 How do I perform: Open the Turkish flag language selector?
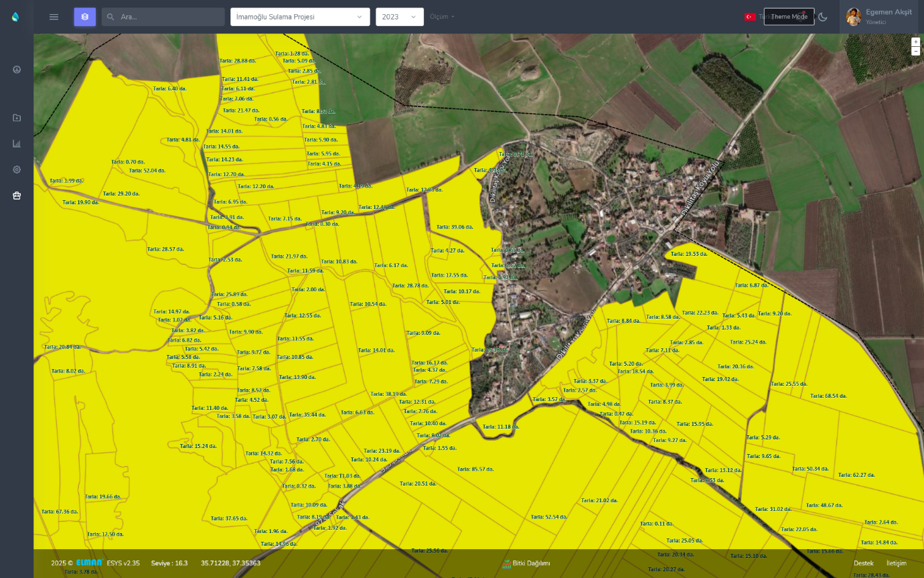(750, 17)
